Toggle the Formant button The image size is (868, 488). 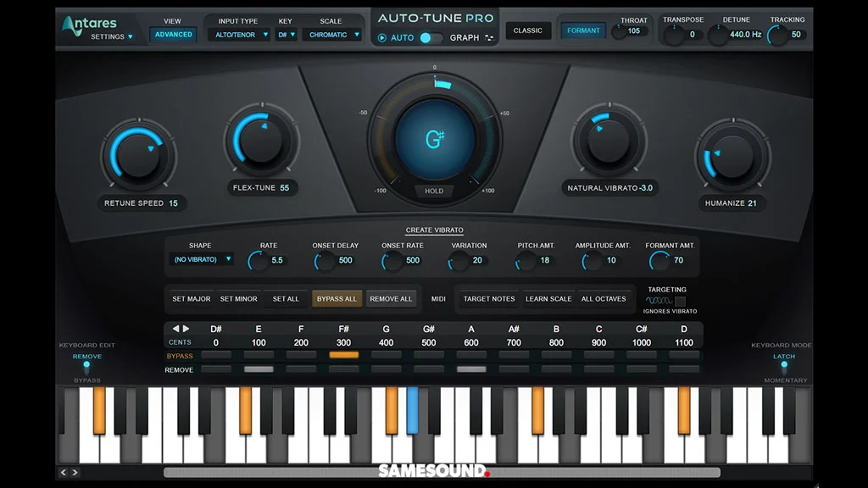[583, 30]
